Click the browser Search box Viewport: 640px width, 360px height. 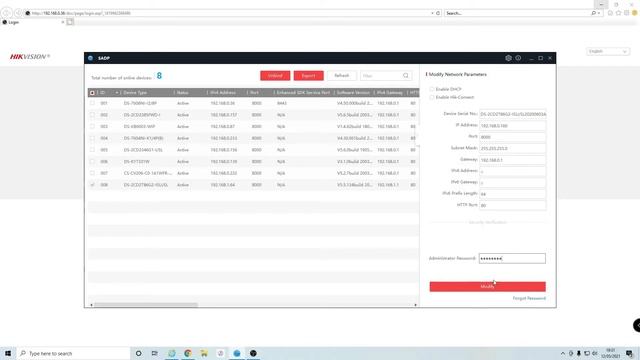517,13
